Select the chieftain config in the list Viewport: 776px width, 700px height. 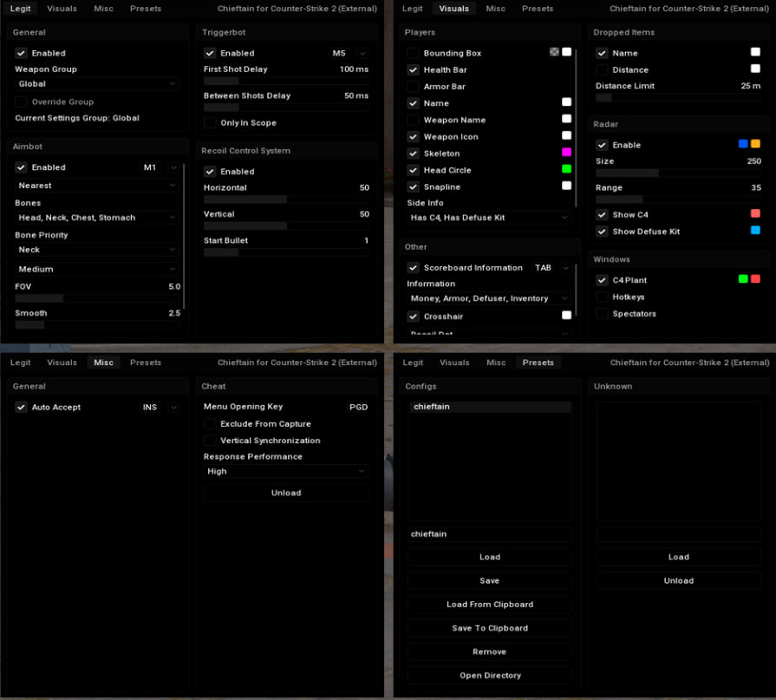coord(489,407)
